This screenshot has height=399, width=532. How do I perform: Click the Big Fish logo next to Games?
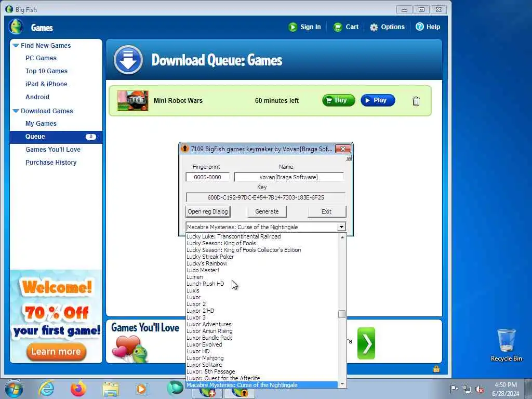pyautogui.click(x=16, y=26)
